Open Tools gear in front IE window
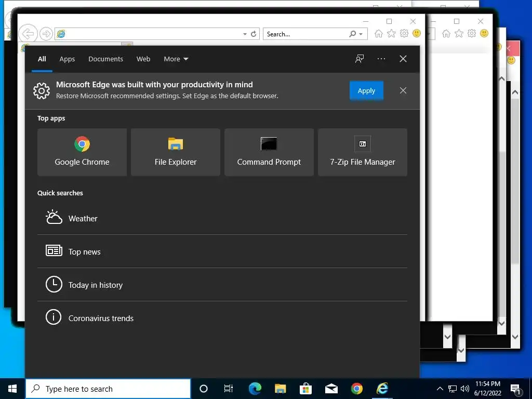The width and height of the screenshot is (532, 399). (x=404, y=33)
